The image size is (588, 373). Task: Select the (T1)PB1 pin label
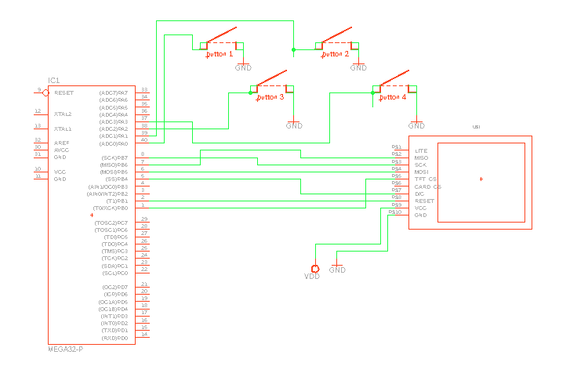pyautogui.click(x=118, y=201)
